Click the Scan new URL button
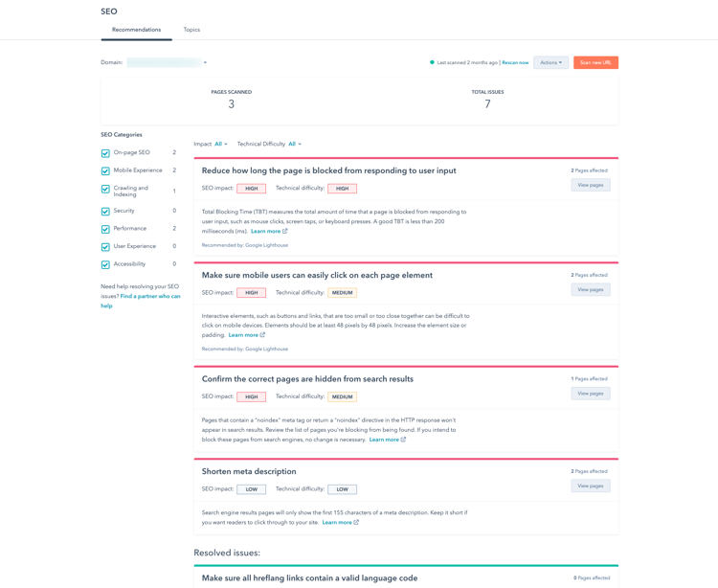This screenshot has width=718, height=588. [595, 63]
